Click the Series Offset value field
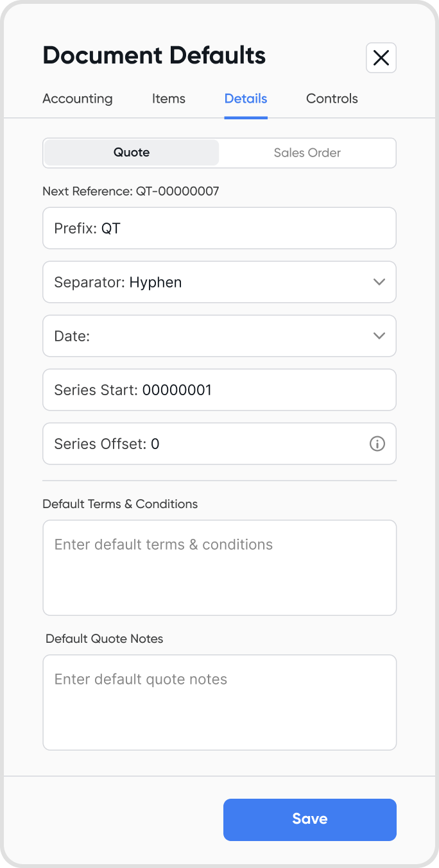The height and width of the screenshot is (868, 439). [x=205, y=444]
